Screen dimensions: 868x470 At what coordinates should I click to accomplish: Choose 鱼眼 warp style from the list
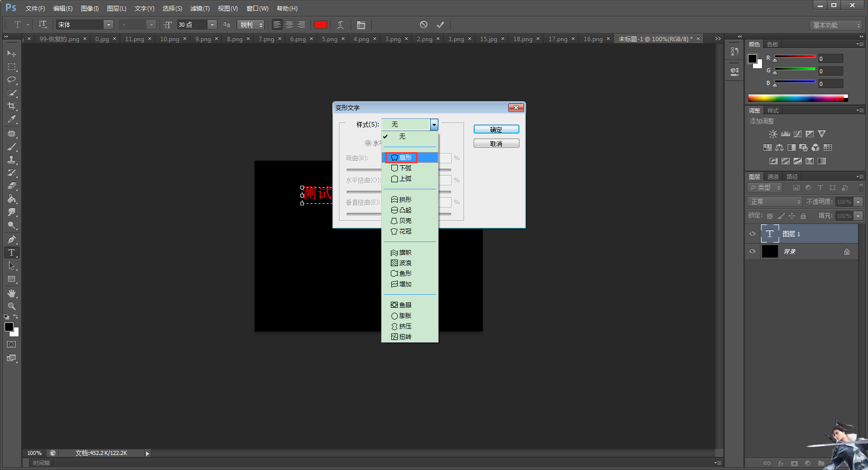click(x=405, y=305)
